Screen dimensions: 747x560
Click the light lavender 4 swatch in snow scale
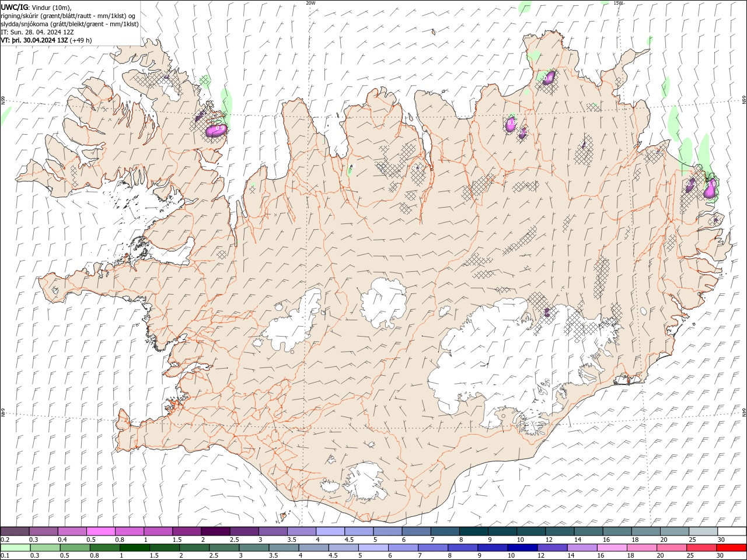[329, 531]
